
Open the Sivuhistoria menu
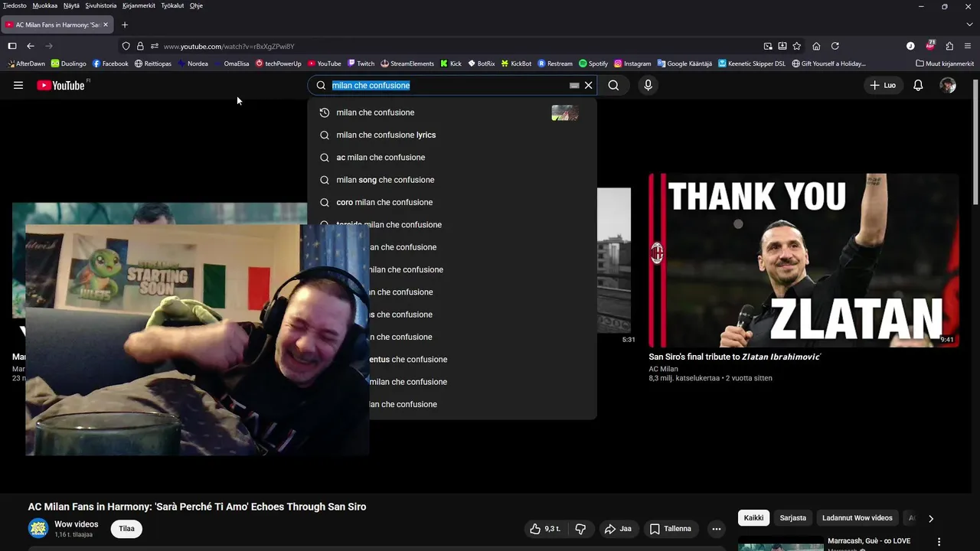pos(101,5)
